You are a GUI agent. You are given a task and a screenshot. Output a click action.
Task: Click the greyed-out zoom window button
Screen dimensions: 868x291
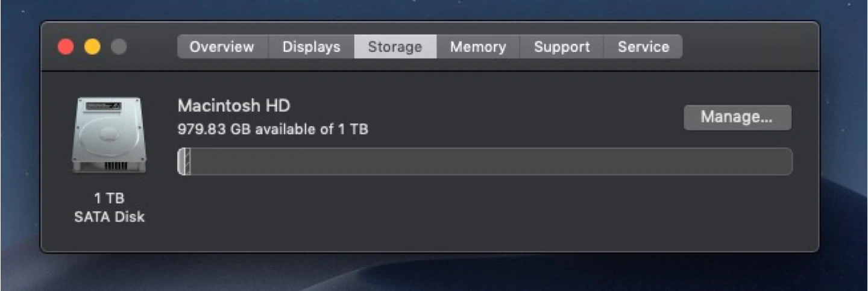(x=119, y=47)
